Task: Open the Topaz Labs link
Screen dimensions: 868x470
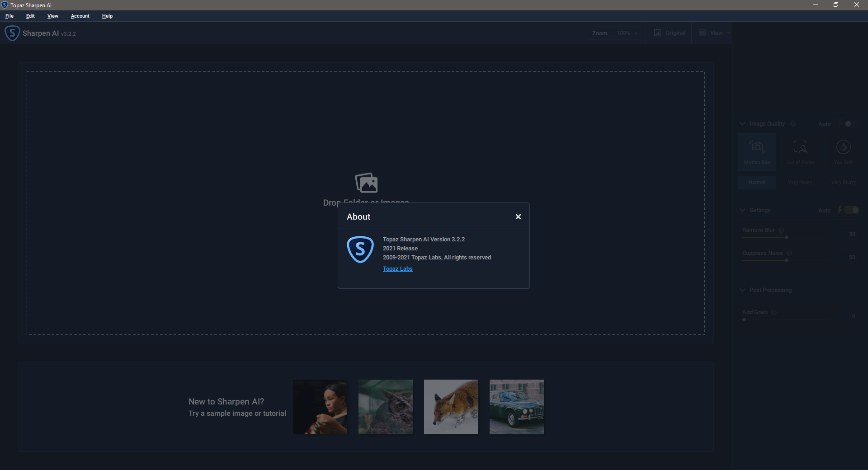Action: pyautogui.click(x=397, y=269)
